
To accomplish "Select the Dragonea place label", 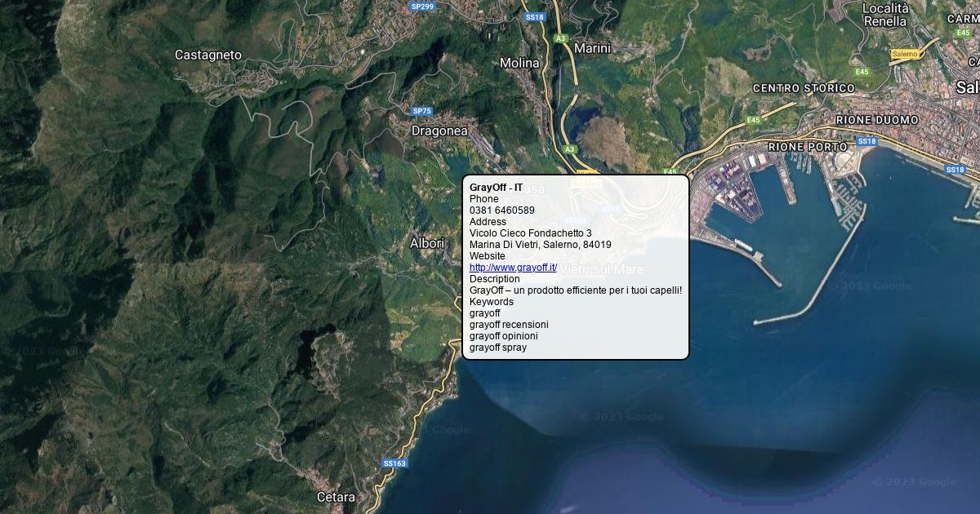I will tap(439, 131).
